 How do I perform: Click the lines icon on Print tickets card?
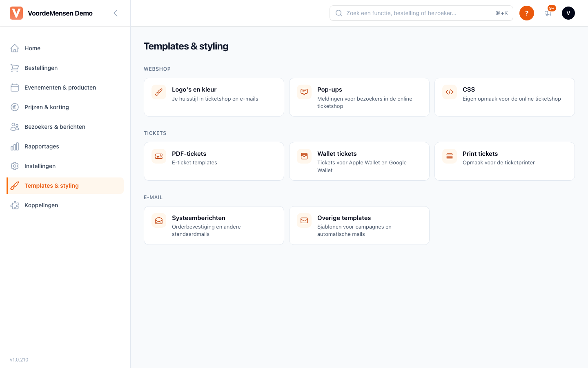pyautogui.click(x=450, y=156)
